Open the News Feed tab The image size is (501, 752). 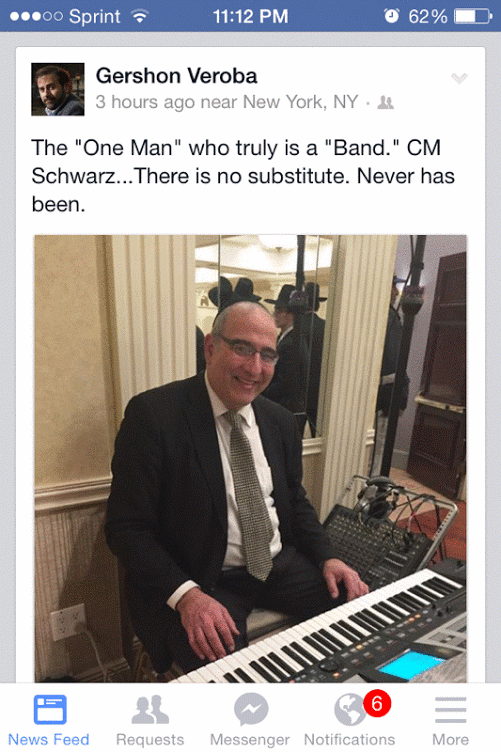click(x=49, y=719)
